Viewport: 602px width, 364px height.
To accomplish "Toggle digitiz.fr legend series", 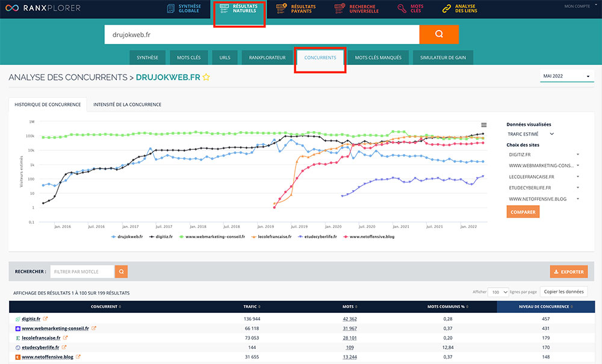I will 161,236.
